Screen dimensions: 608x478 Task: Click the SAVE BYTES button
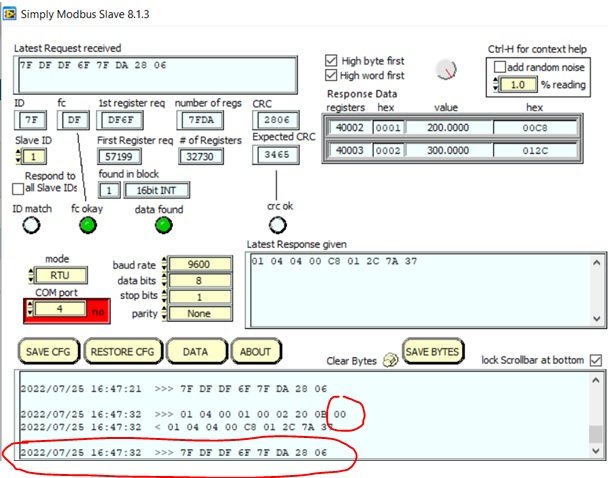[x=432, y=351]
